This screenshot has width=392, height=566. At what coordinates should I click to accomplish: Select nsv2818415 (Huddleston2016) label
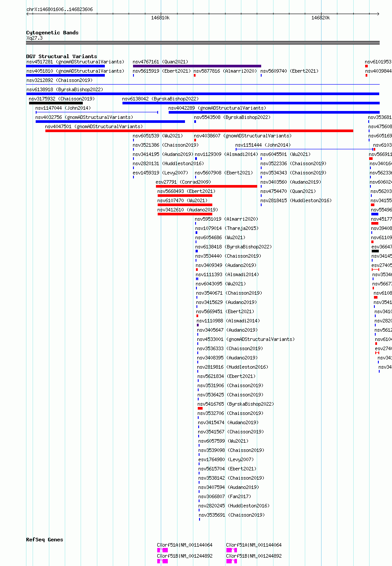click(296, 200)
